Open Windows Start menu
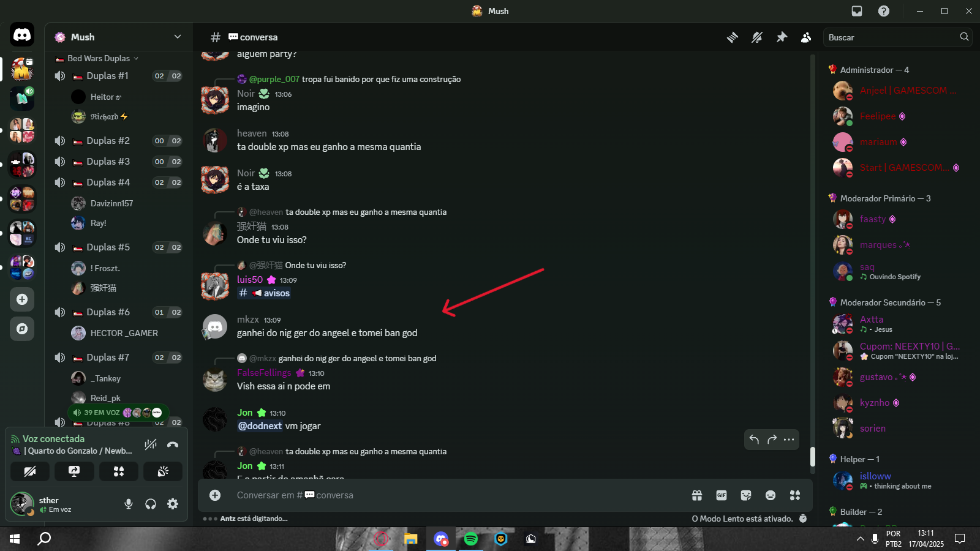 15,539
